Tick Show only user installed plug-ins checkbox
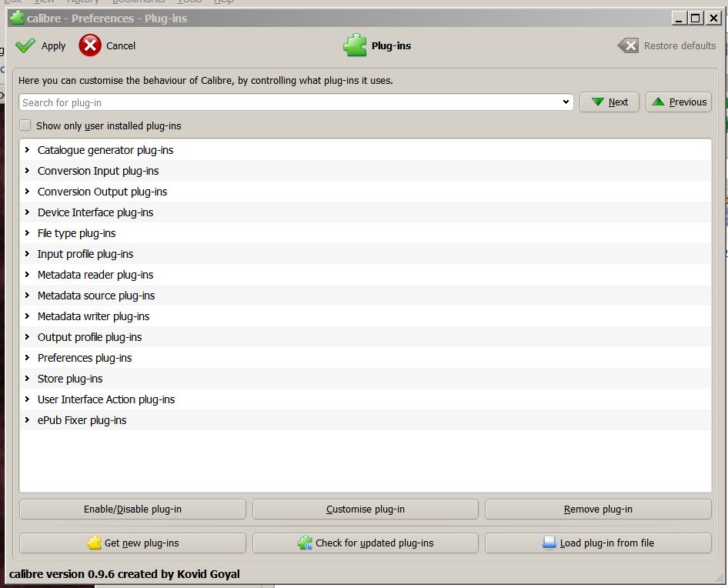The height and width of the screenshot is (588, 728). (25, 125)
